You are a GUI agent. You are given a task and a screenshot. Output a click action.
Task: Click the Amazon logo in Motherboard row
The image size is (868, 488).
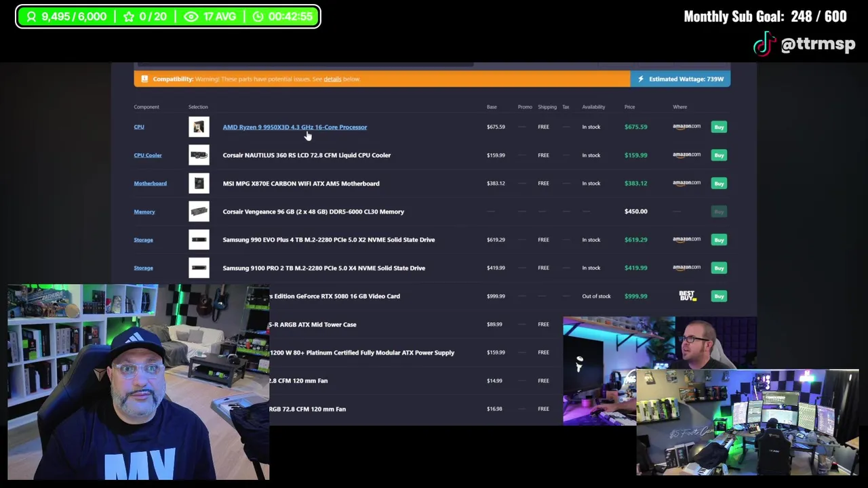(x=686, y=183)
